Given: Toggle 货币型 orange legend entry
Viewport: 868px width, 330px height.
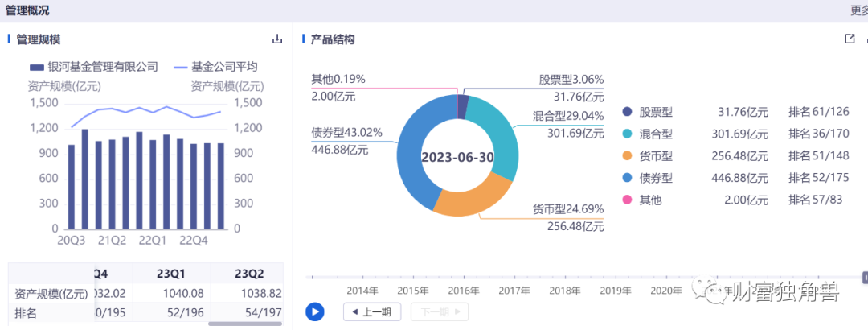Looking at the screenshot, I should coord(649,155).
